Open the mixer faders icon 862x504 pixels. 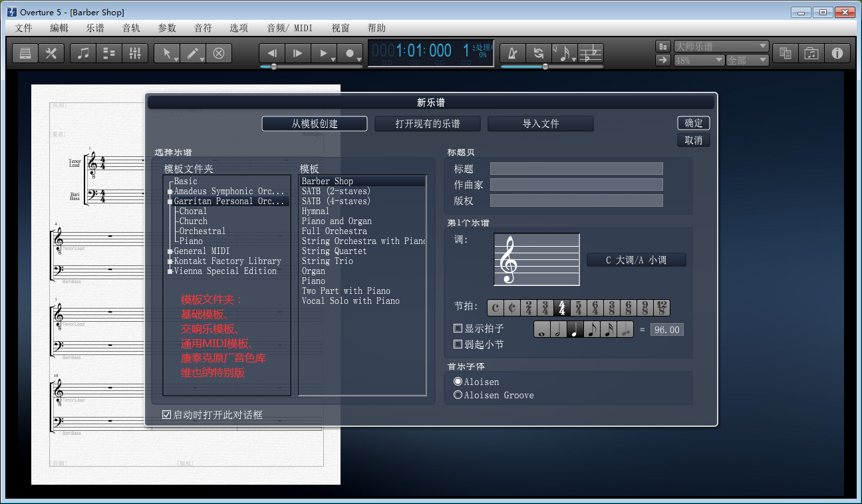[x=135, y=53]
